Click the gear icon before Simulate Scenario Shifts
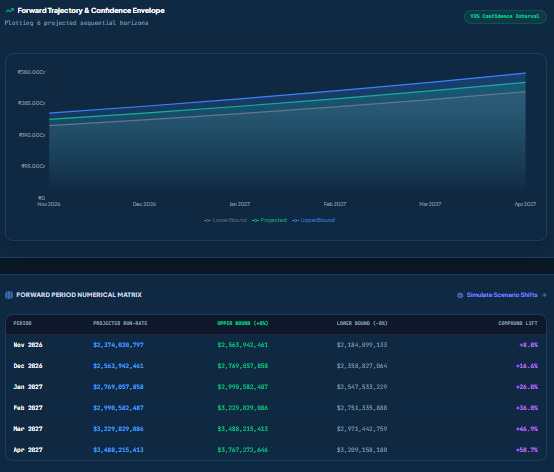This screenshot has height=472, width=554. click(460, 295)
